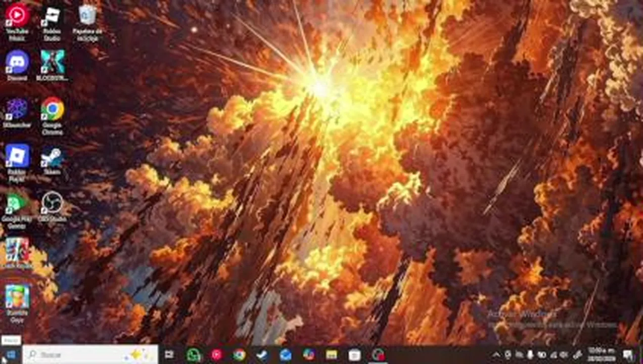Select the Clash Royale desktop shortcut
This screenshot has height=364, width=643.
tap(17, 254)
